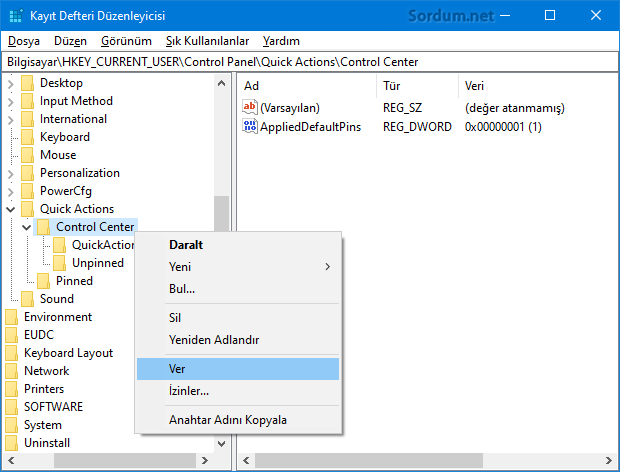Open the Görünüm menu
620x472 pixels.
tap(126, 41)
